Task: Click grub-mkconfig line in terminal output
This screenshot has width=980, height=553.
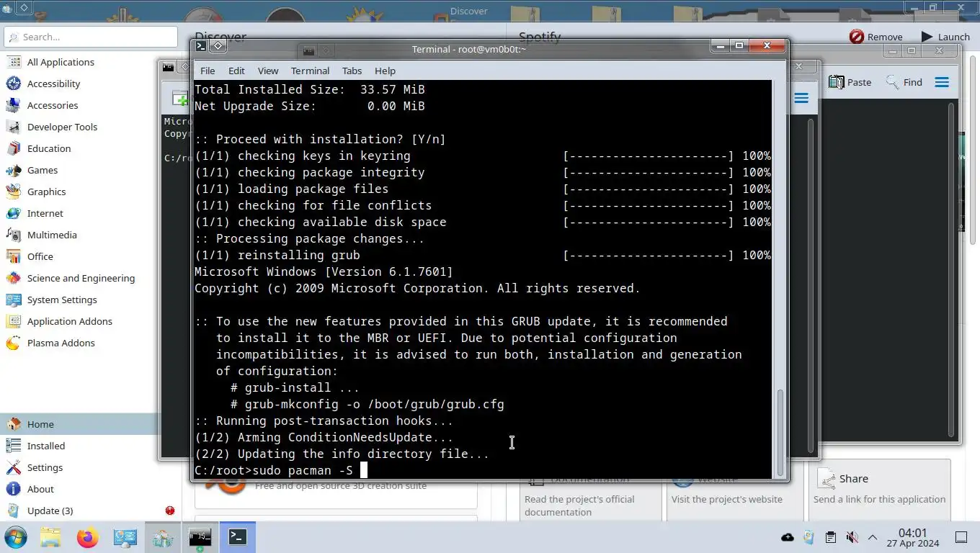Action: click(367, 404)
